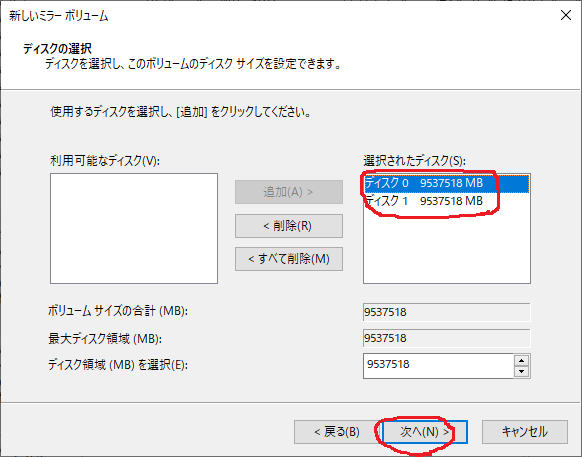Decrease disk space with the down spinner arrow
The height and width of the screenshot is (457, 582).
click(x=522, y=371)
